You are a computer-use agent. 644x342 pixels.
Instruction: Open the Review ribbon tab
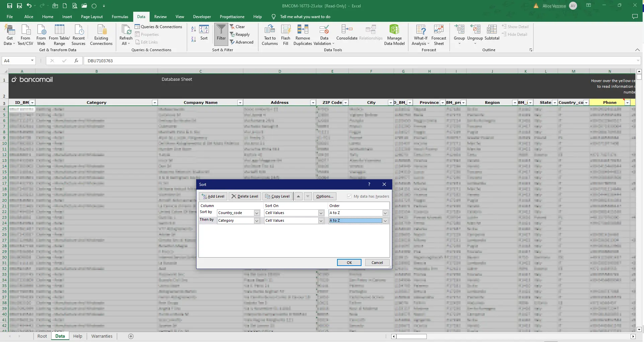pyautogui.click(x=160, y=17)
